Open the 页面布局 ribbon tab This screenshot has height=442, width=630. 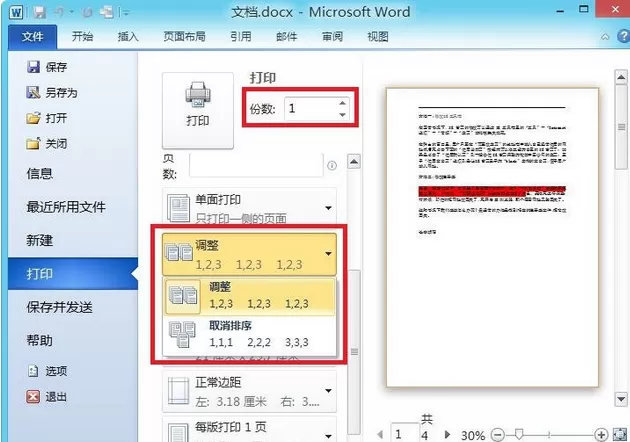[x=184, y=37]
